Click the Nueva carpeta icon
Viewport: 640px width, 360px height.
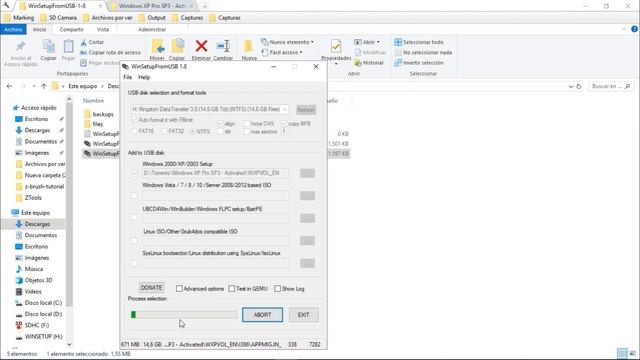248,46
